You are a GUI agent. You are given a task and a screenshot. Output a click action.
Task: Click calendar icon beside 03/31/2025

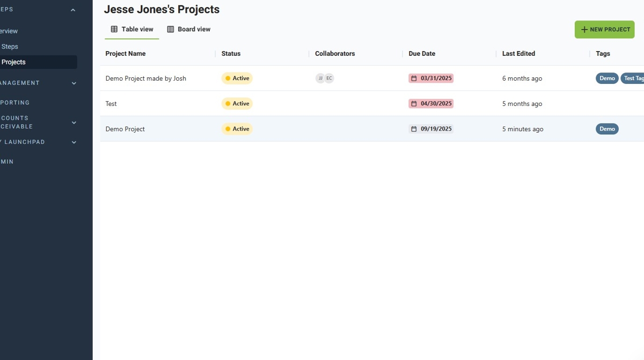pos(414,78)
